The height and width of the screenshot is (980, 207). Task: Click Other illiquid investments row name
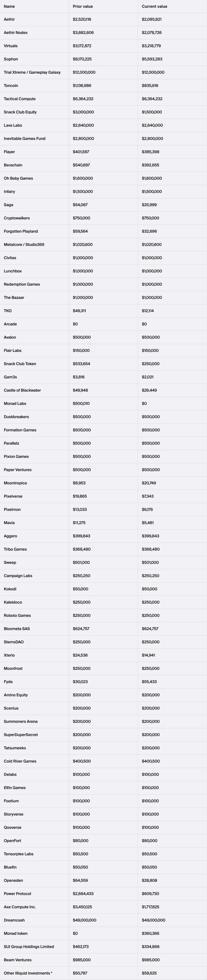click(28, 973)
